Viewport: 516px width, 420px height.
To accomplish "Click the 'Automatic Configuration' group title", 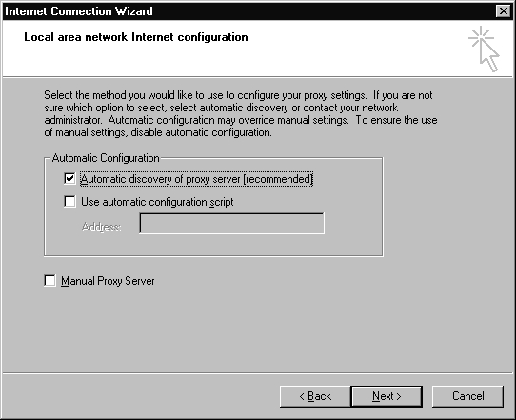I will click(x=106, y=158).
